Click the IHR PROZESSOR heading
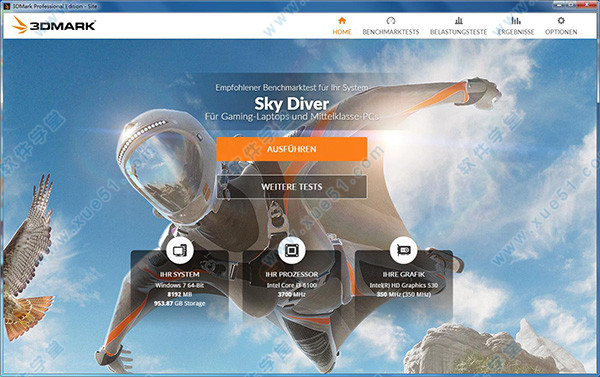Image resolution: width=600 pixels, height=377 pixels. pos(292,274)
